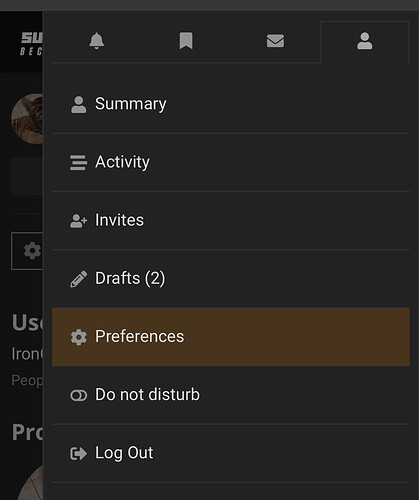Viewport: 419px width, 500px height.
Task: Open the notifications bell tab
Action: [97, 41]
